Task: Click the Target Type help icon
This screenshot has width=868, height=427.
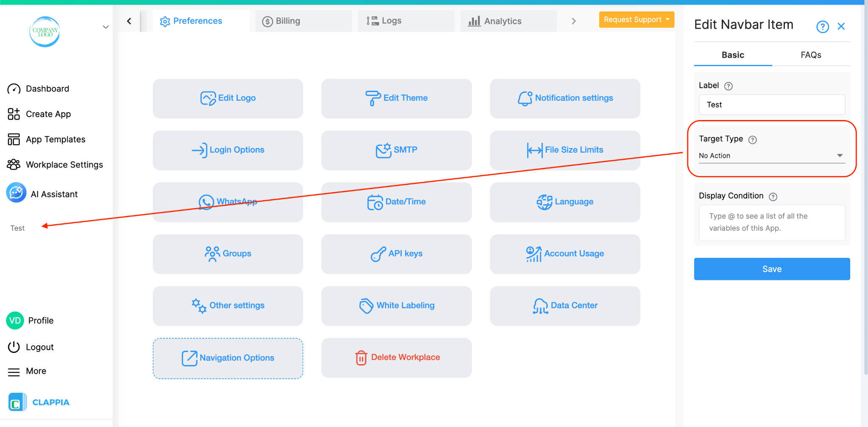Action: [x=752, y=140]
